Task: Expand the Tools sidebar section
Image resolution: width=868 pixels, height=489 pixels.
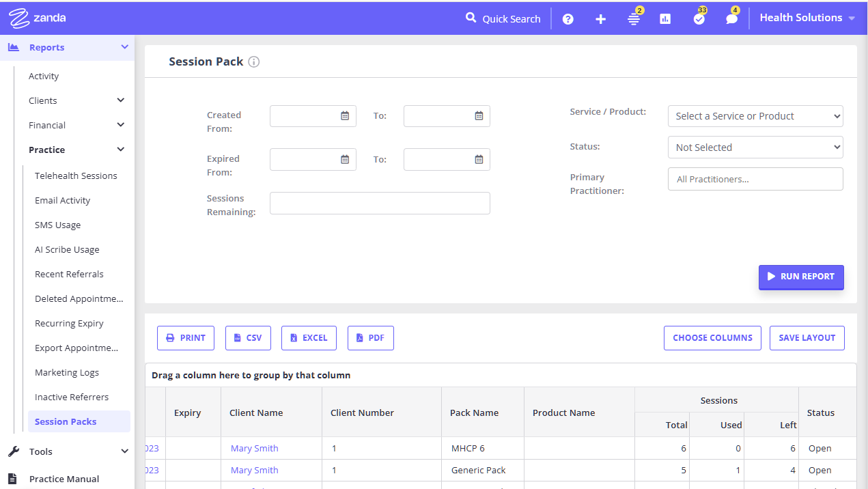Action: [x=124, y=451]
